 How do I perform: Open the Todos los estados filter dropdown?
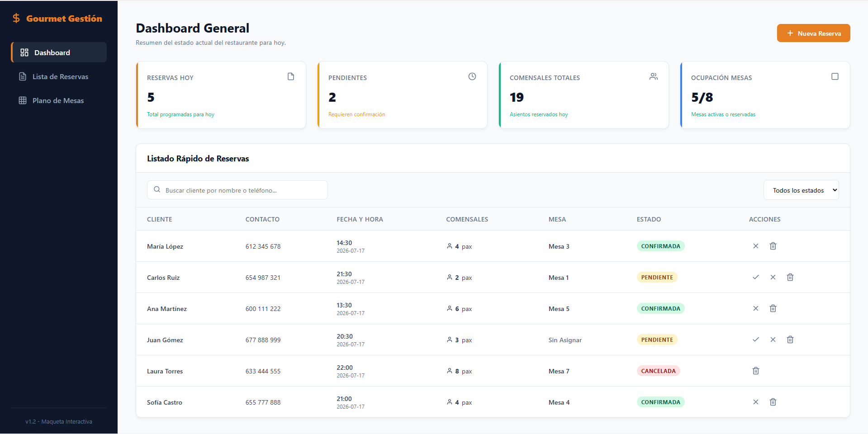(801, 190)
